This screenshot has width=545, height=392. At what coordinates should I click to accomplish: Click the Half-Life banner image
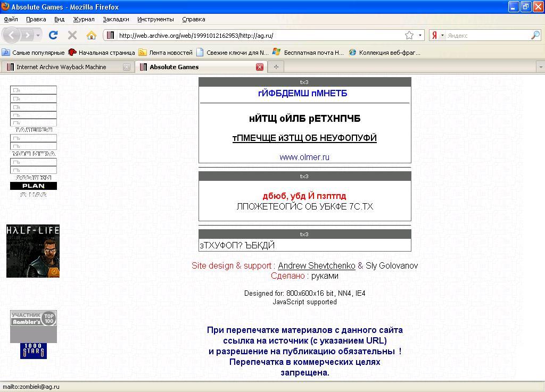33,251
